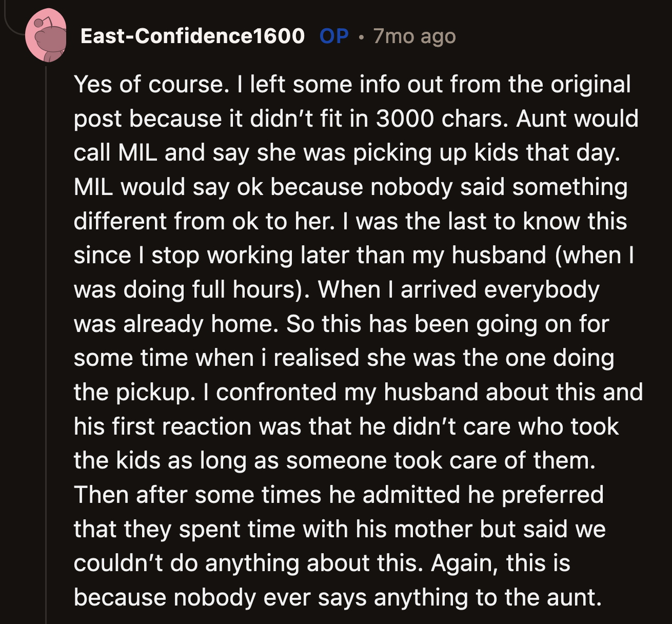Click the timestamp to get comment permalink
Image resolution: width=672 pixels, height=624 pixels.
413,36
